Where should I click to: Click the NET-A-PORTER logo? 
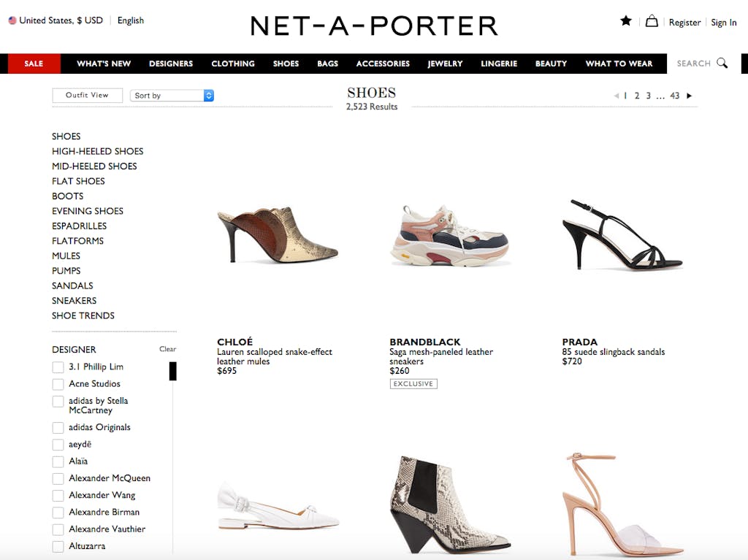pos(374,26)
